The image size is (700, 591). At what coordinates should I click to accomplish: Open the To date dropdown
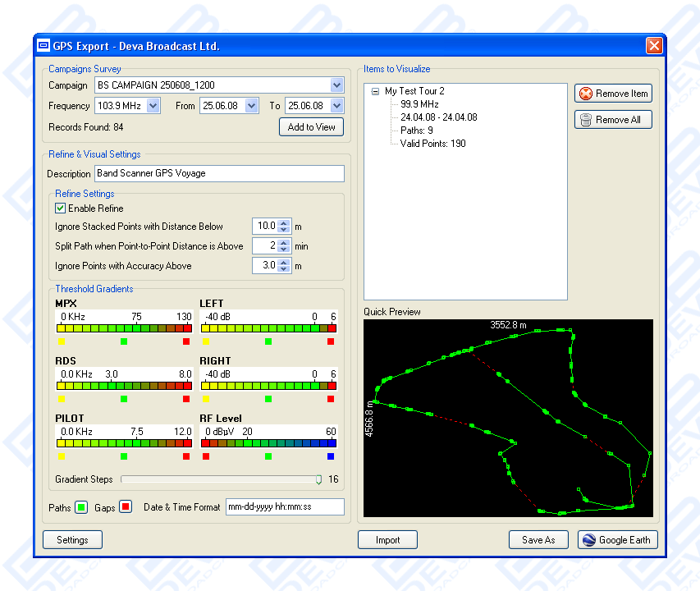point(336,106)
